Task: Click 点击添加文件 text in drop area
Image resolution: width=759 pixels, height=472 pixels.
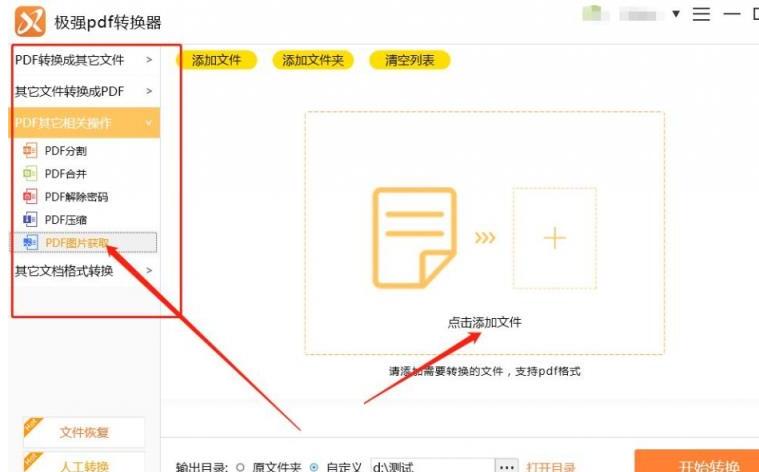Action: pos(485,322)
